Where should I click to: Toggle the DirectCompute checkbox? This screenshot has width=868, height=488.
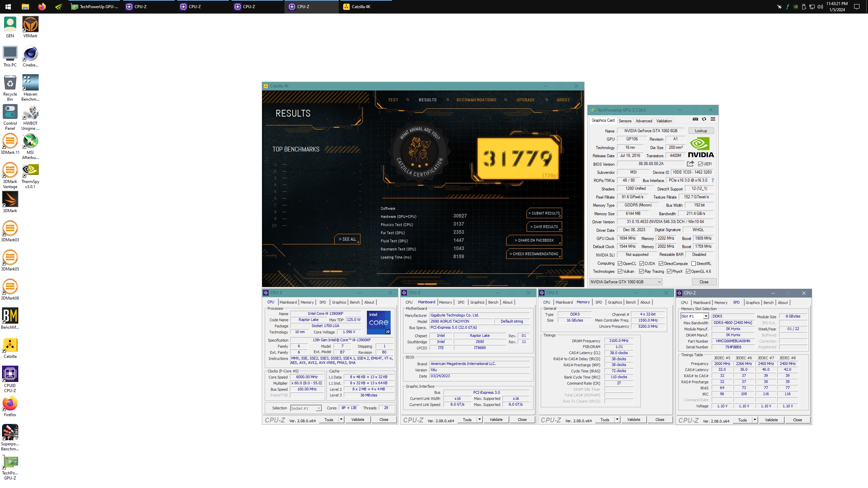pos(661,264)
